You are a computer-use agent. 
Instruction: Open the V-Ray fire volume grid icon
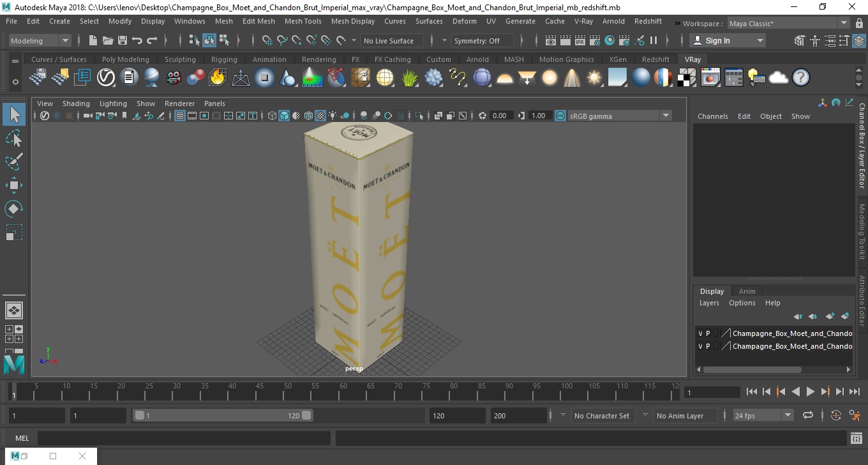[218, 78]
